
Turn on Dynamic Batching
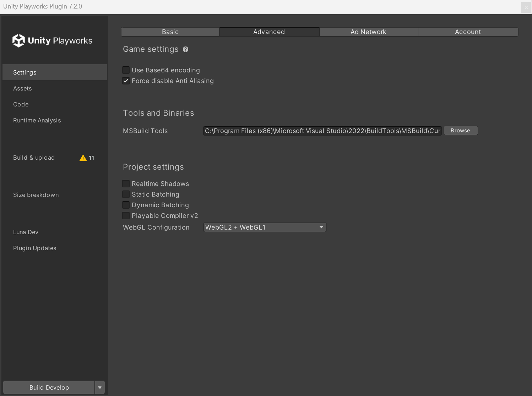point(126,205)
